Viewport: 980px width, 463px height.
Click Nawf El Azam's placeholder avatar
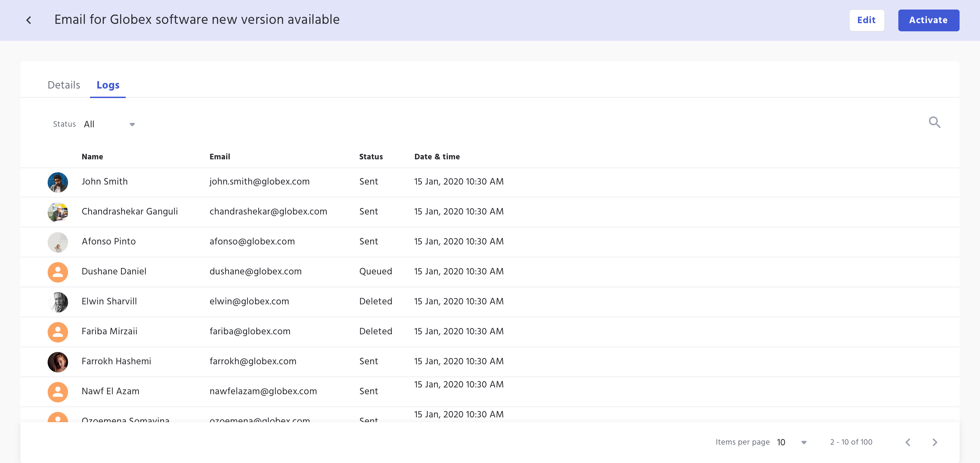point(58,392)
